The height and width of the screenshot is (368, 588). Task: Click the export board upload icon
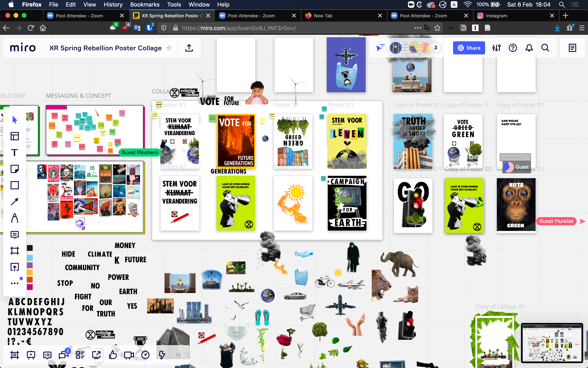(189, 48)
